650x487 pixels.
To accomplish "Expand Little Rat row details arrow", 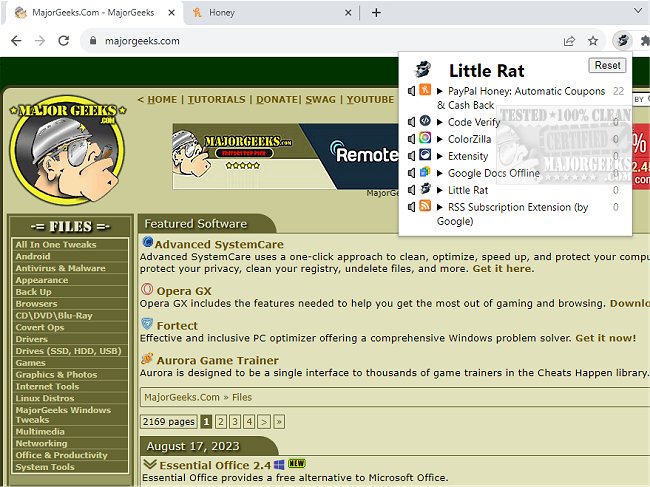I will pyautogui.click(x=440, y=190).
